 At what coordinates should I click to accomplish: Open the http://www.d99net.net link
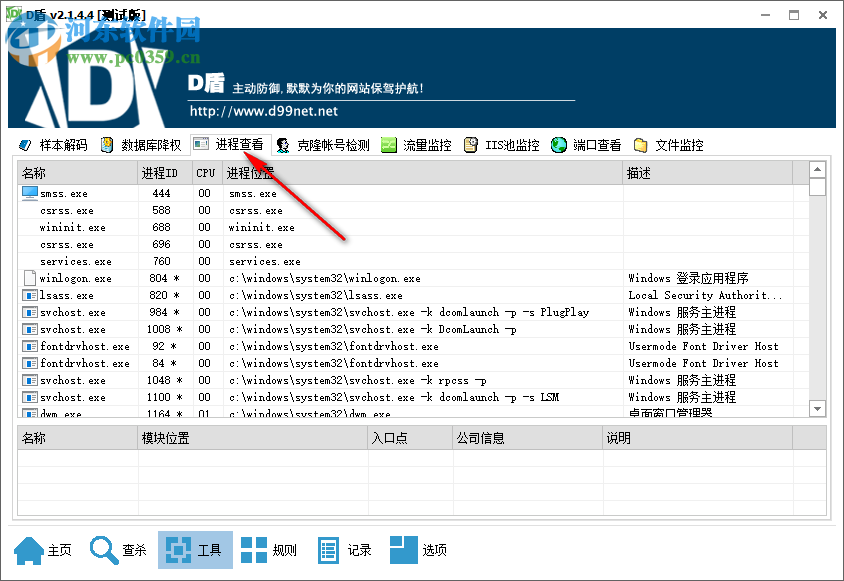264,111
